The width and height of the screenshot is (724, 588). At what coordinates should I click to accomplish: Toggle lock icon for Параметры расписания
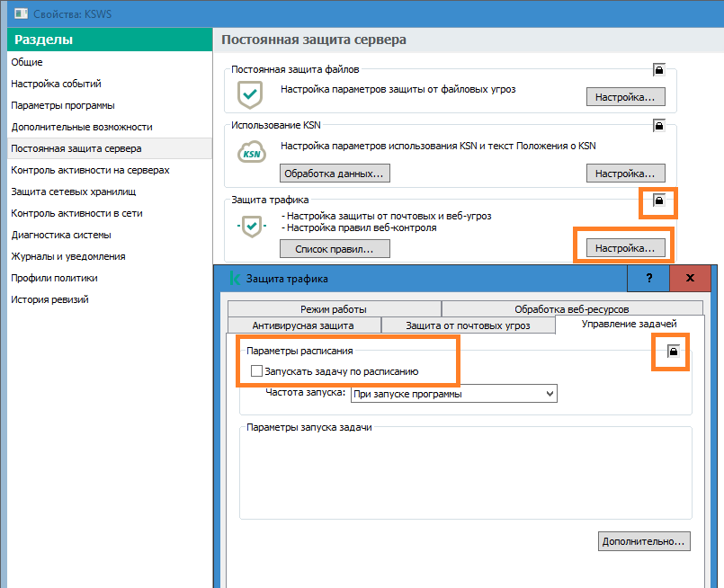674,352
